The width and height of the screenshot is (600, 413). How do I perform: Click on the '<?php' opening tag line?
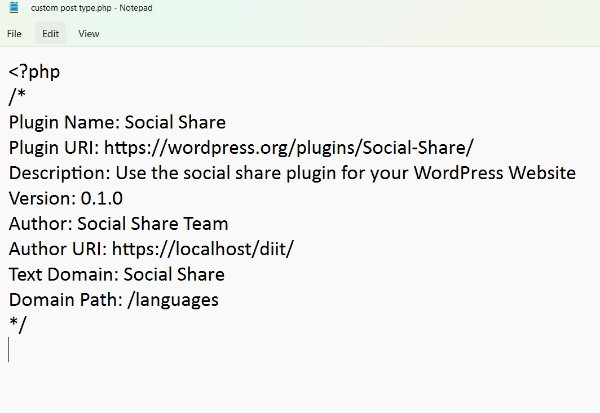(x=34, y=72)
